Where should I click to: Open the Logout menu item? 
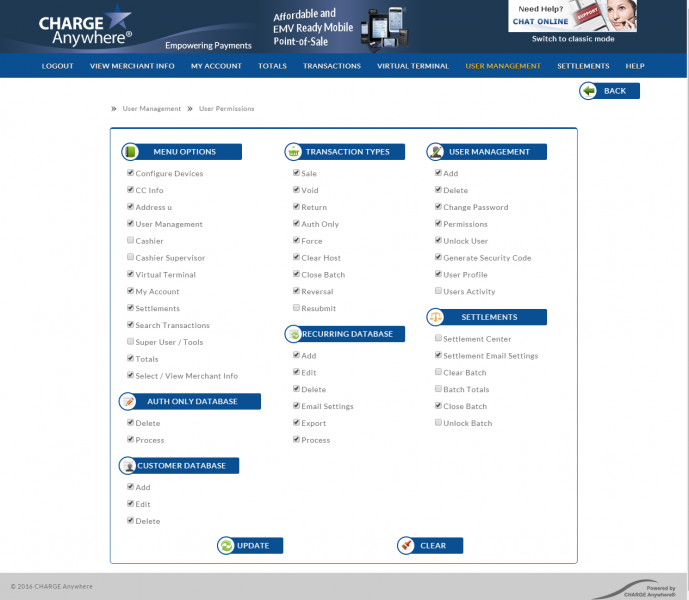point(58,66)
